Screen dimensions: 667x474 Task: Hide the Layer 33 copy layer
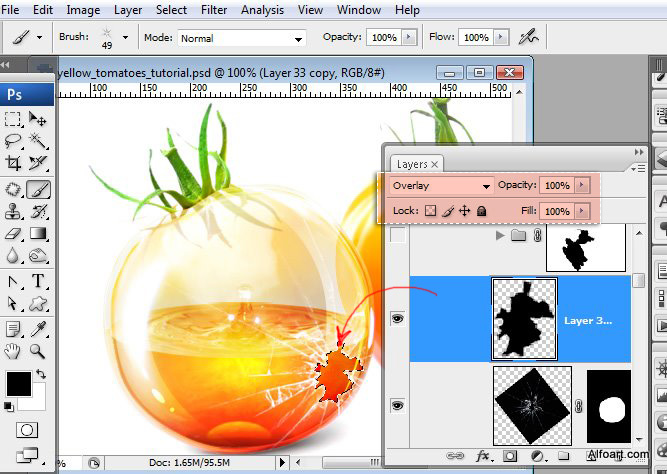[x=398, y=319]
